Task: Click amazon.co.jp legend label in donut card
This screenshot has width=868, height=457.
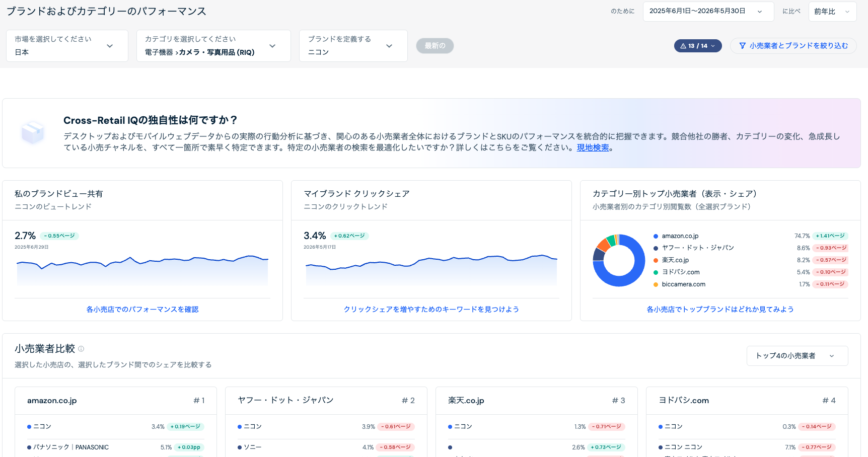Action: click(680, 236)
